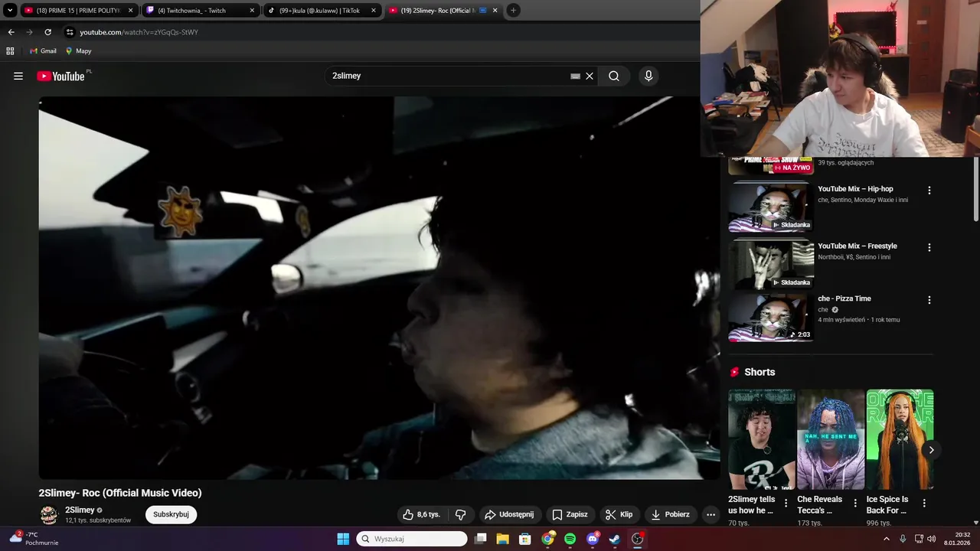Click the Zapisz save button

coord(570,514)
